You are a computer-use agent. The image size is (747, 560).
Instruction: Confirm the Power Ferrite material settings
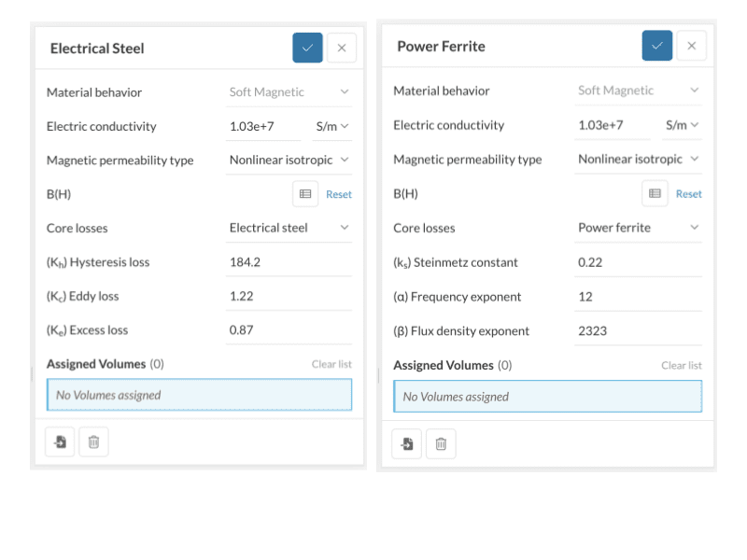pyautogui.click(x=656, y=46)
